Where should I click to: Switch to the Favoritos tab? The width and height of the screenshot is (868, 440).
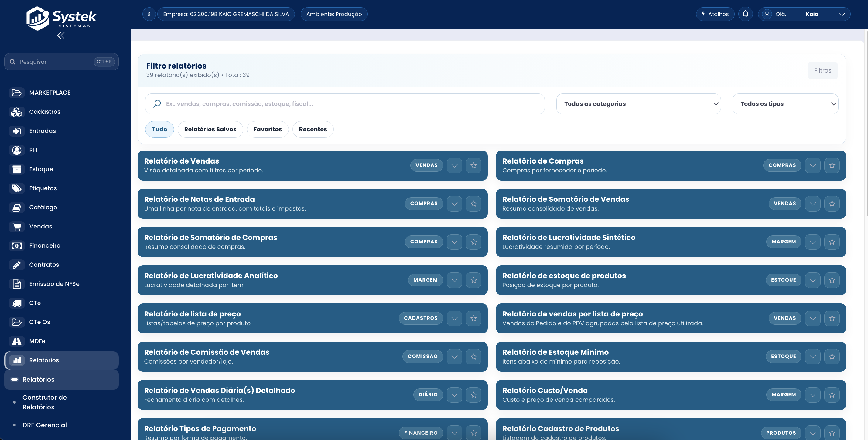coord(268,129)
